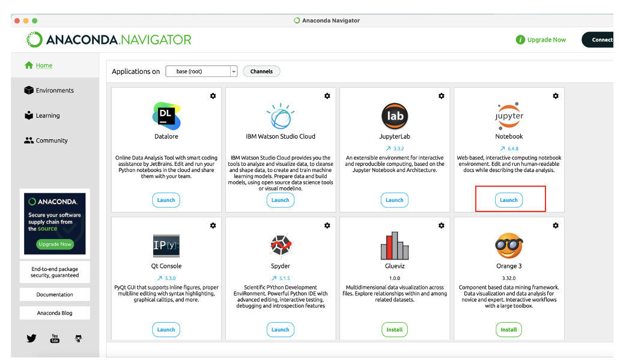This screenshot has height=364, width=632.
Task: Open settings gear on Glueviz card
Action: 442,226
